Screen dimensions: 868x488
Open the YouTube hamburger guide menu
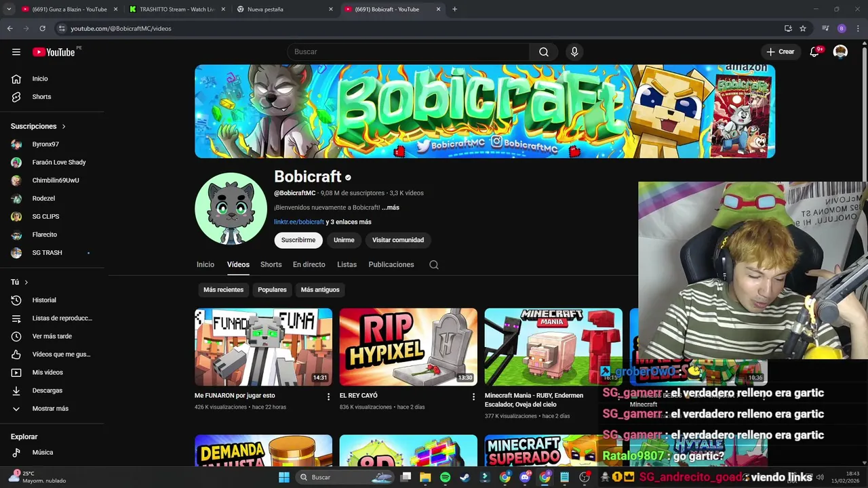16,52
